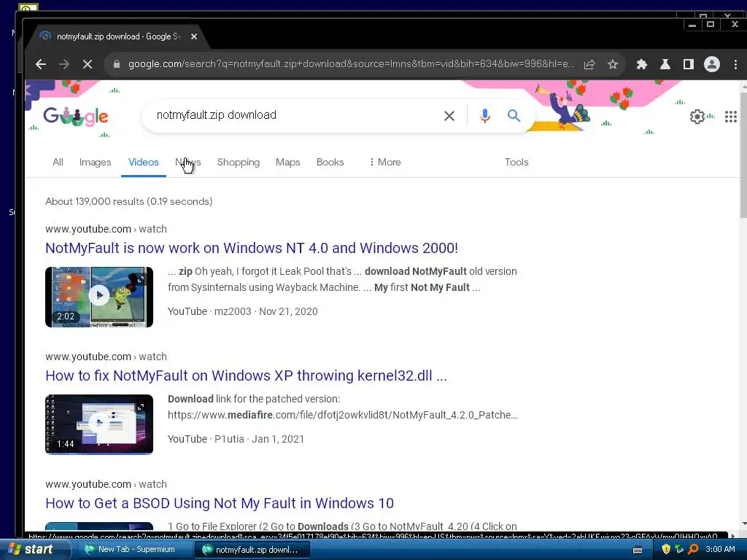Click the 3:00 AM system clock

pyautogui.click(x=720, y=550)
